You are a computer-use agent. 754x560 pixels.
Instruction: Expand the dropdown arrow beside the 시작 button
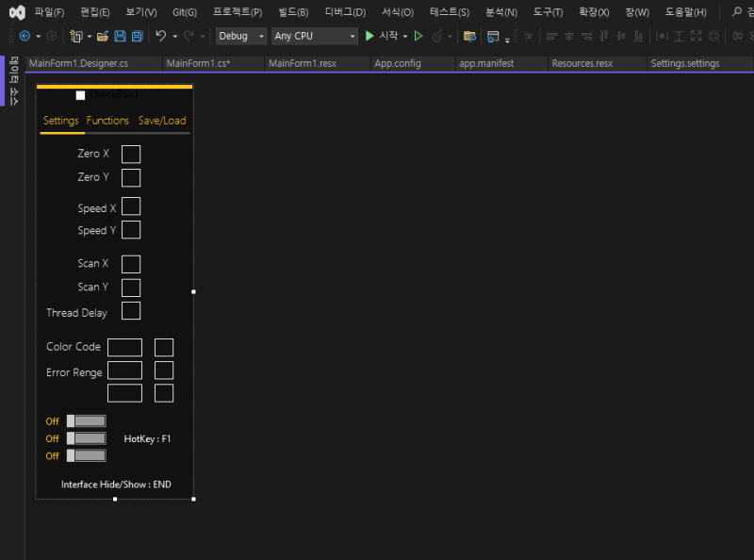tap(405, 36)
